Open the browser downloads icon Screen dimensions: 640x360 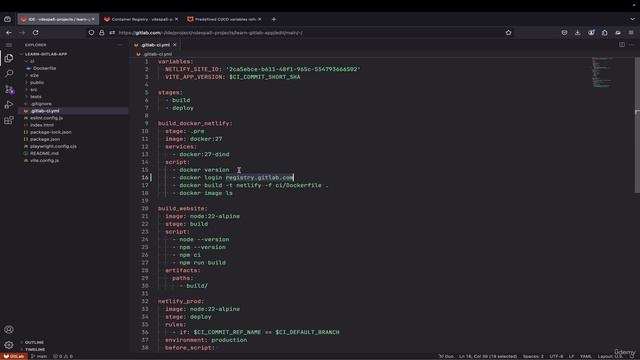pos(578,32)
